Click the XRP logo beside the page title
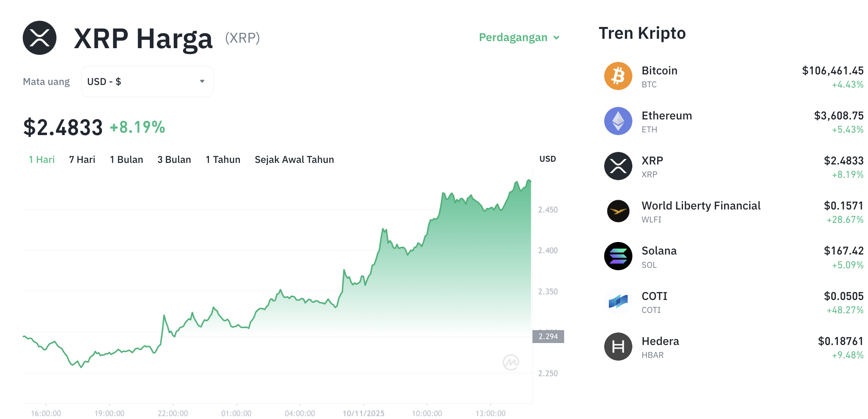Image resolution: width=868 pixels, height=419 pixels. [x=40, y=37]
